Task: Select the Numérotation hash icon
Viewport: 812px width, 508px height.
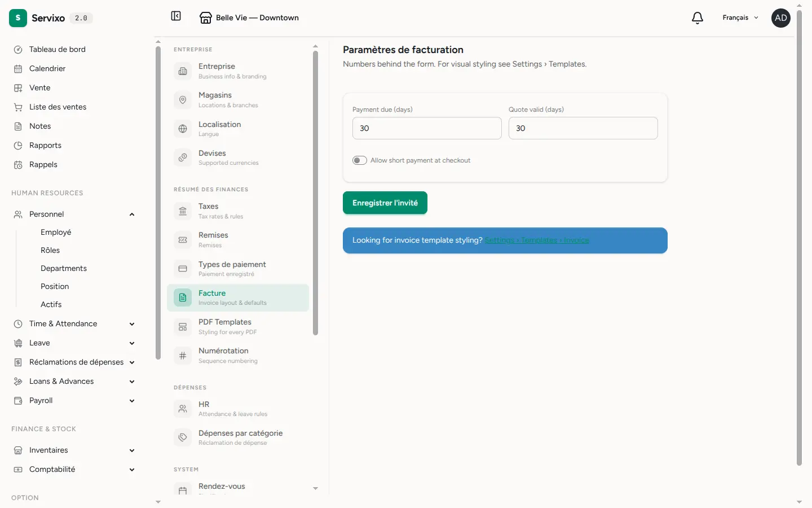Action: pyautogui.click(x=183, y=356)
